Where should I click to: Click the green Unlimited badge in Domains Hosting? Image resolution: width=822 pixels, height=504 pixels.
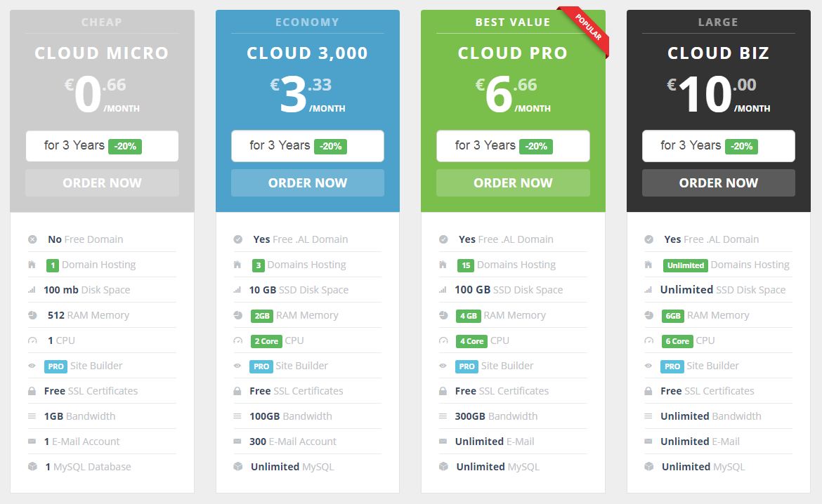[685, 265]
